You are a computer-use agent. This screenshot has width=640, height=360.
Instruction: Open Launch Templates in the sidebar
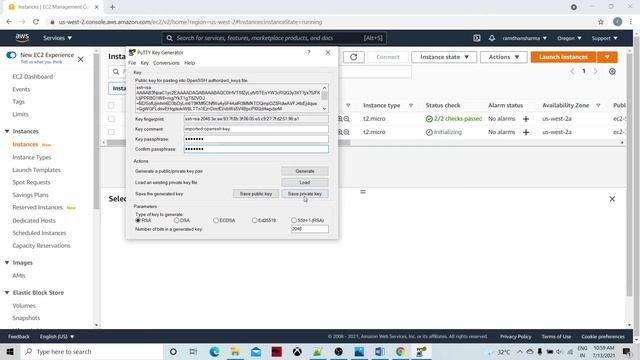[x=36, y=170]
